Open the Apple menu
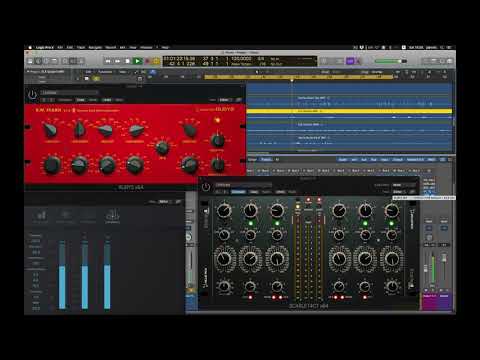This screenshot has height=360, width=480. point(30,47)
